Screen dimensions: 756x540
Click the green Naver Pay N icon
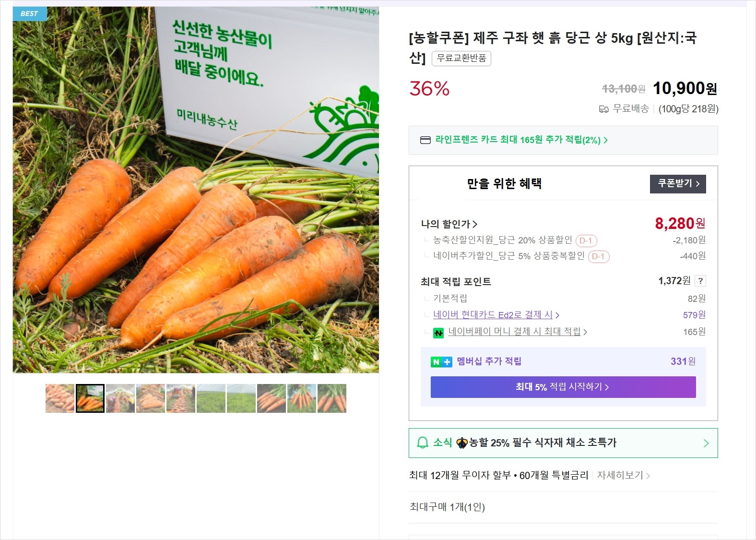pos(438,333)
